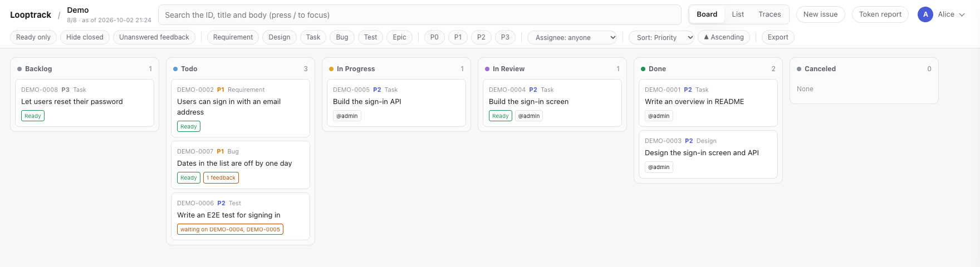The image size is (980, 267).
Task: Click the Ready badge on DEMO-0004
Action: click(x=501, y=116)
